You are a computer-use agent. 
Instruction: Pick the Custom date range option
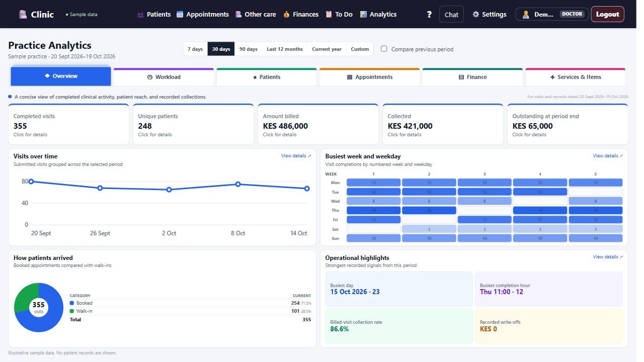tap(360, 49)
